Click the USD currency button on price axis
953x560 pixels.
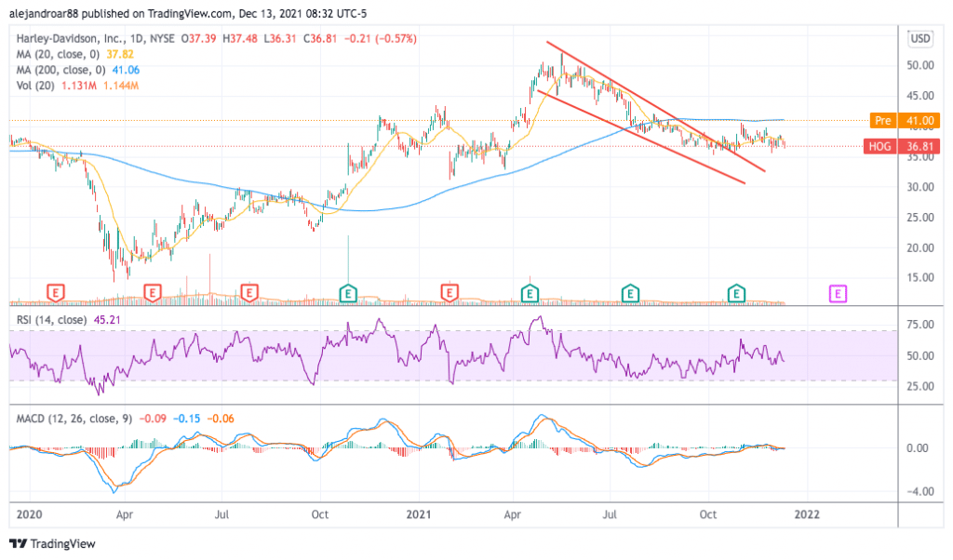tap(919, 39)
